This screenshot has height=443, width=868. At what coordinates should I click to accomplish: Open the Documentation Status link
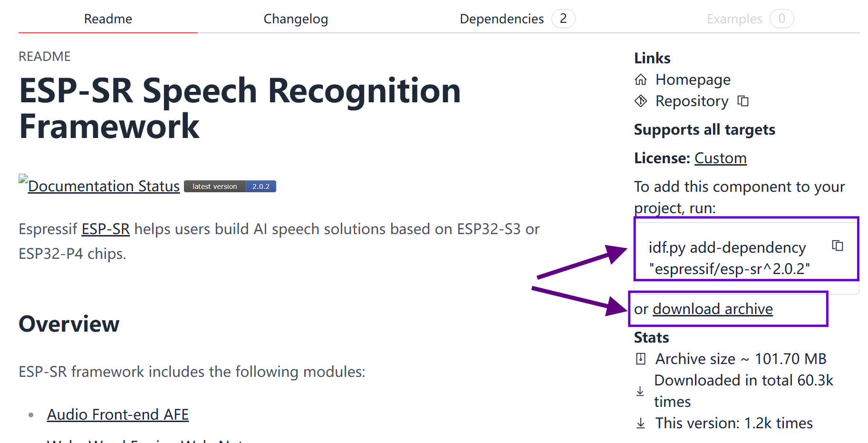(x=104, y=186)
